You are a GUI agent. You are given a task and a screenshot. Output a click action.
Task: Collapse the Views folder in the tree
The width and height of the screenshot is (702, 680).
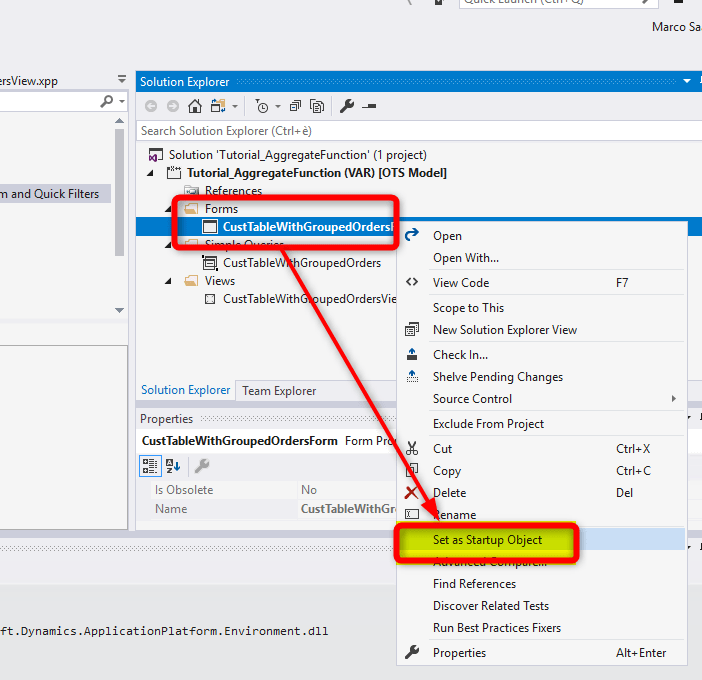[x=169, y=281]
